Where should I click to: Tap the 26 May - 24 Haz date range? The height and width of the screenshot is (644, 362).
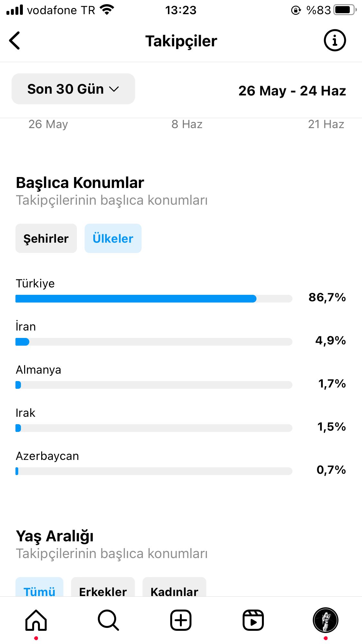[292, 91]
